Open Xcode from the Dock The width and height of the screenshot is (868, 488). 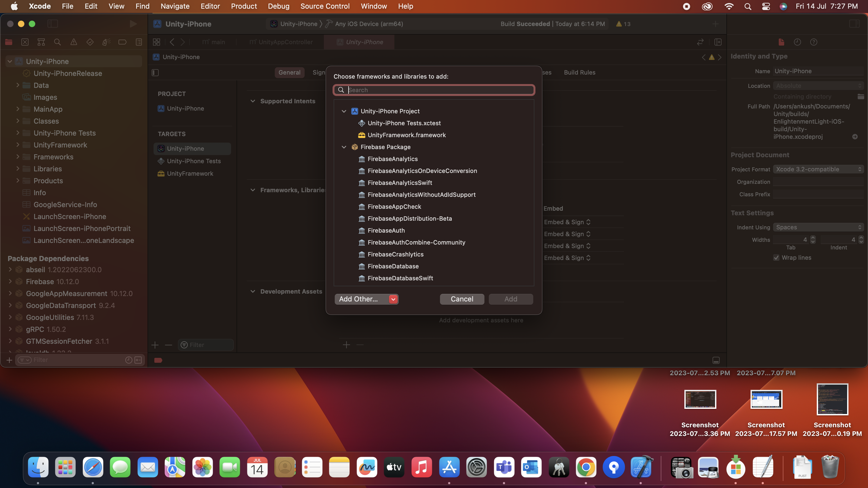(x=641, y=467)
